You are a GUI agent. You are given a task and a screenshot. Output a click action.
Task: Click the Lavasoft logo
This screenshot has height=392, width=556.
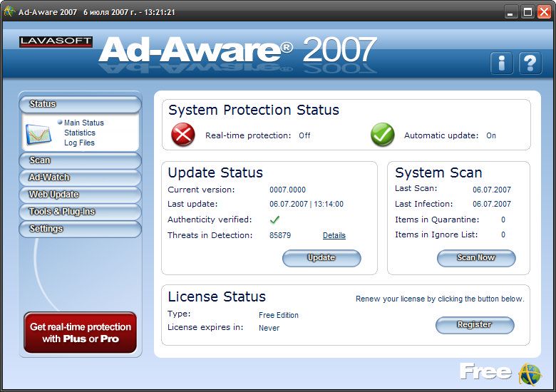point(56,42)
